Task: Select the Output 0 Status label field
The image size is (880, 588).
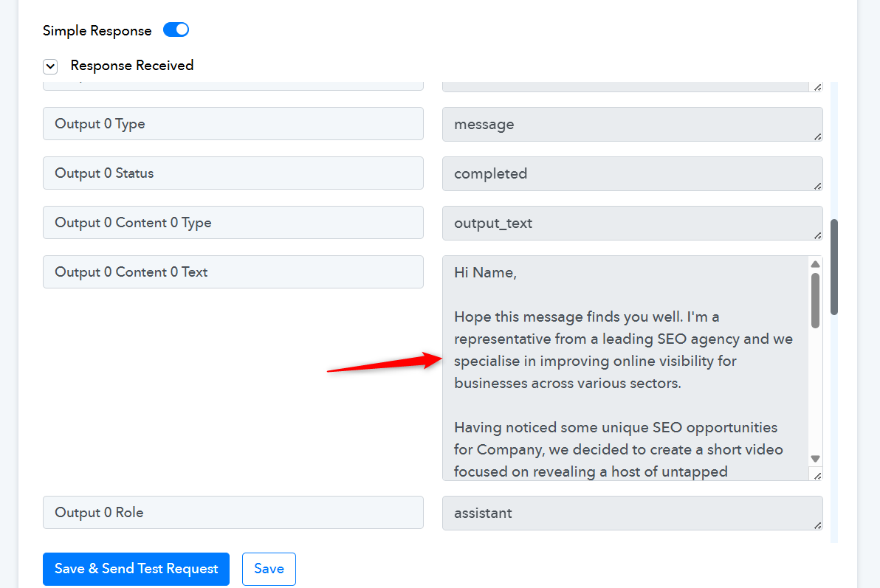Action: (x=233, y=173)
